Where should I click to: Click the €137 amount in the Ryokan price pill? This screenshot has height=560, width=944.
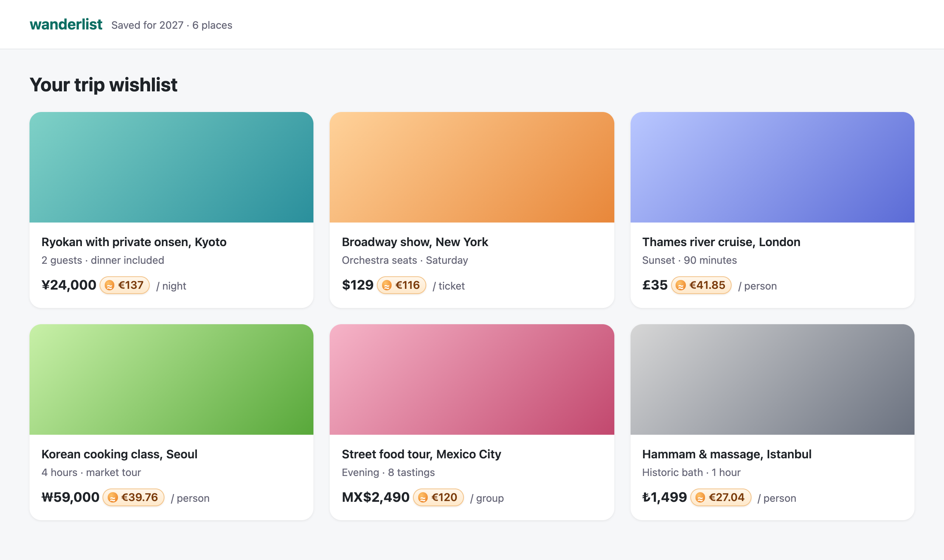[131, 285]
